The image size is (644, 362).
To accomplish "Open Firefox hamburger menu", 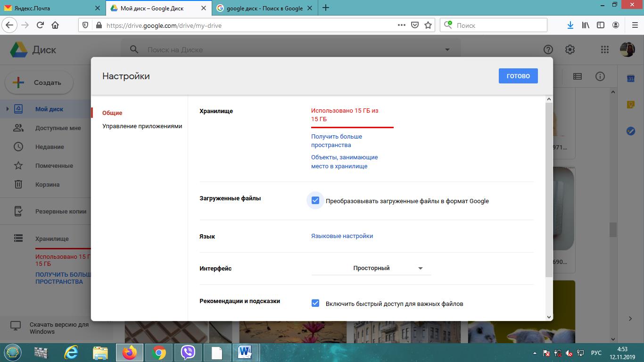I will tap(634, 25).
